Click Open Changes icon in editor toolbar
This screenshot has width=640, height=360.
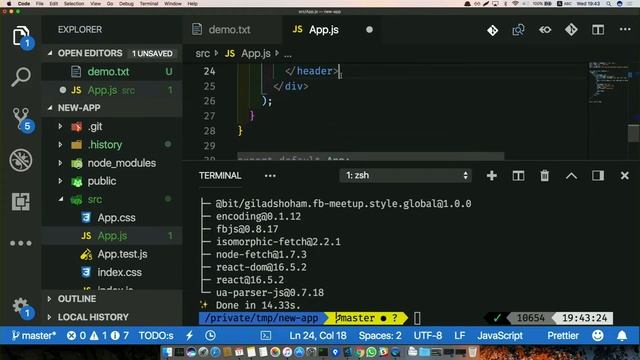click(x=518, y=30)
